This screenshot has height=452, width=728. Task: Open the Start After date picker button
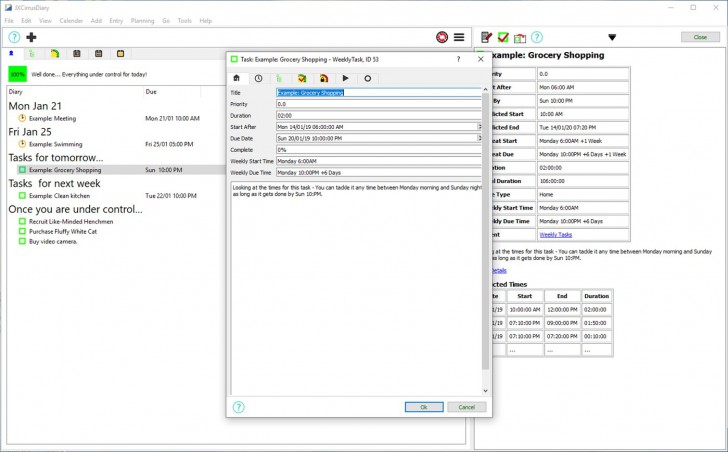[x=480, y=127]
